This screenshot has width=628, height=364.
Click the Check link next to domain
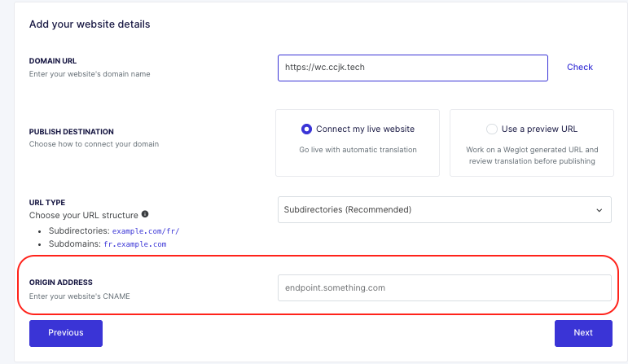tap(580, 68)
